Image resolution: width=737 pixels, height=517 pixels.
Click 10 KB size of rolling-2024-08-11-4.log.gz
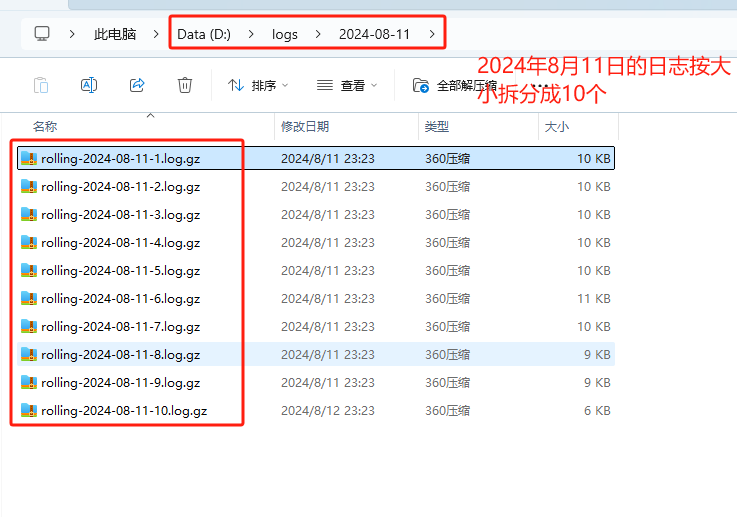coord(594,243)
